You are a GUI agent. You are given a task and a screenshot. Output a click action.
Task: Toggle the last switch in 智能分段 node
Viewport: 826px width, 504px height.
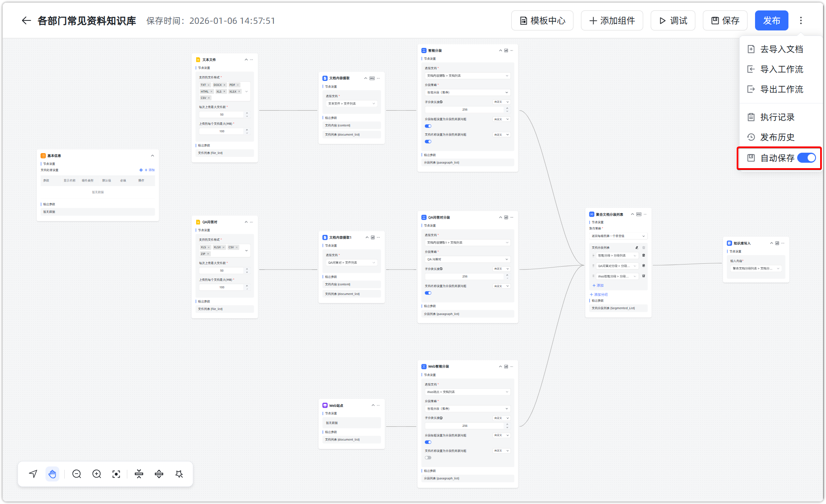point(428,141)
